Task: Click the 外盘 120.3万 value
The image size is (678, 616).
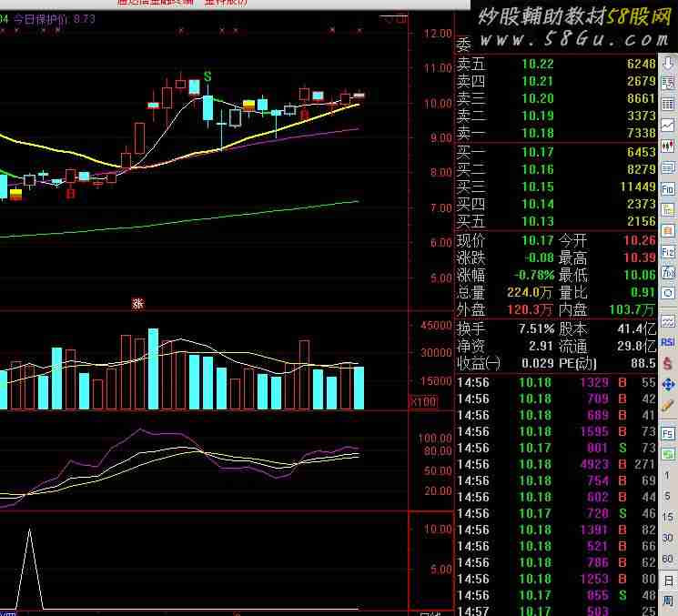Action: point(530,310)
